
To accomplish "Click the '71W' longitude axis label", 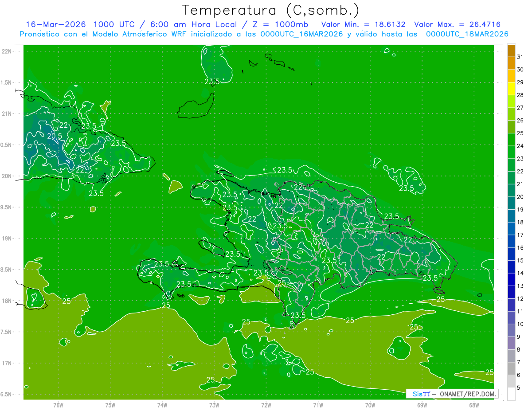I will point(318,405).
